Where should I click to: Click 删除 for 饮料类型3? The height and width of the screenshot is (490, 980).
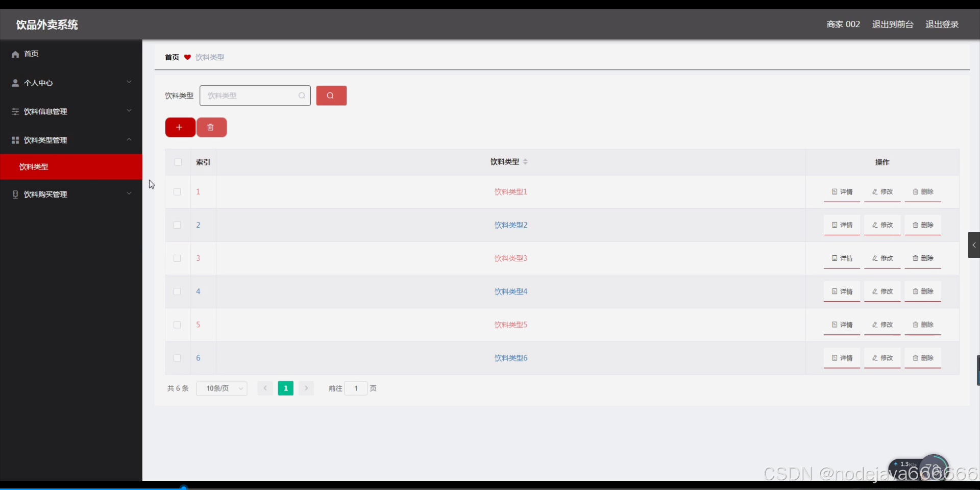(x=923, y=258)
